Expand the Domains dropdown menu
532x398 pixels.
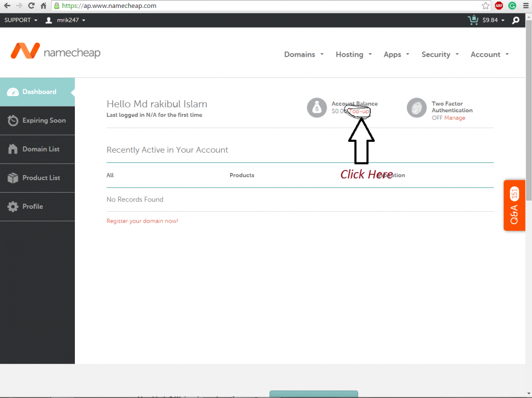(303, 55)
